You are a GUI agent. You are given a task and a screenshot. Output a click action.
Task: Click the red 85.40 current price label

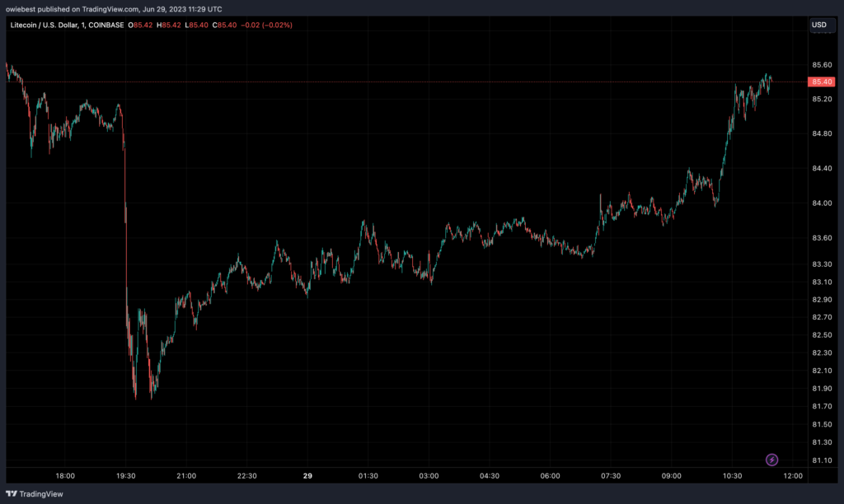click(821, 82)
